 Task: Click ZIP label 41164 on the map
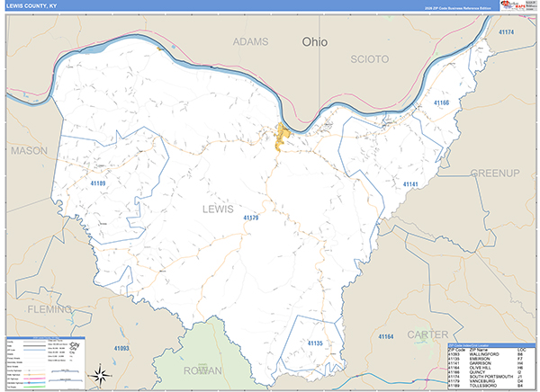coord(386,336)
